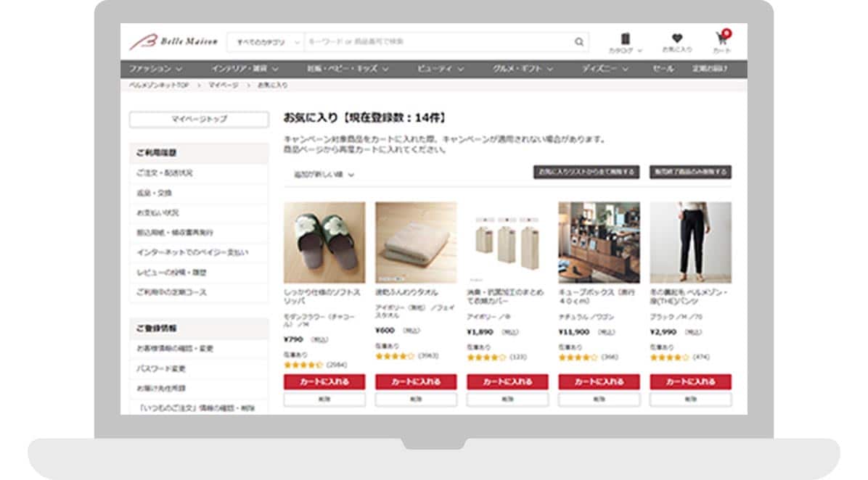Add the ¥2,990 pants to cart
Viewport: 868px width, 480px height.
click(690, 382)
